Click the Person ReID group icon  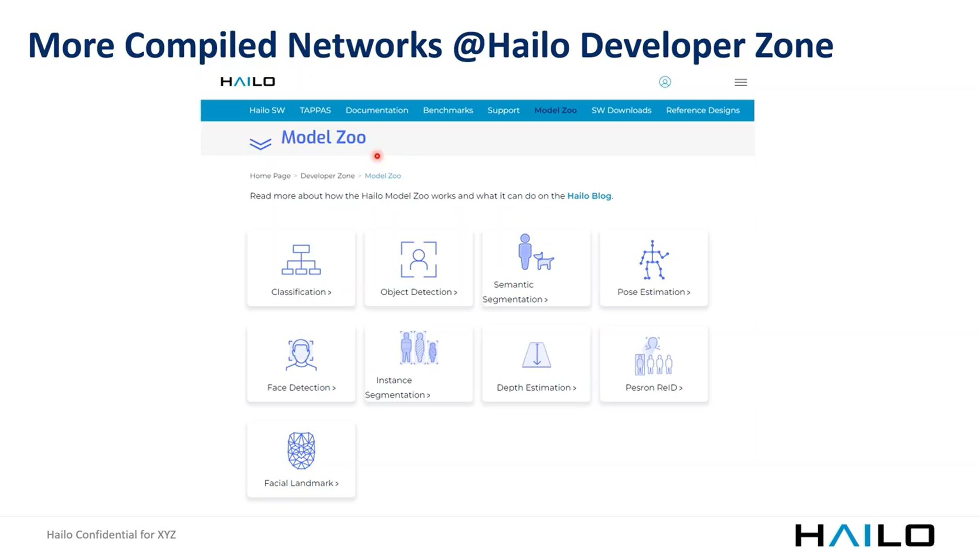pos(654,356)
